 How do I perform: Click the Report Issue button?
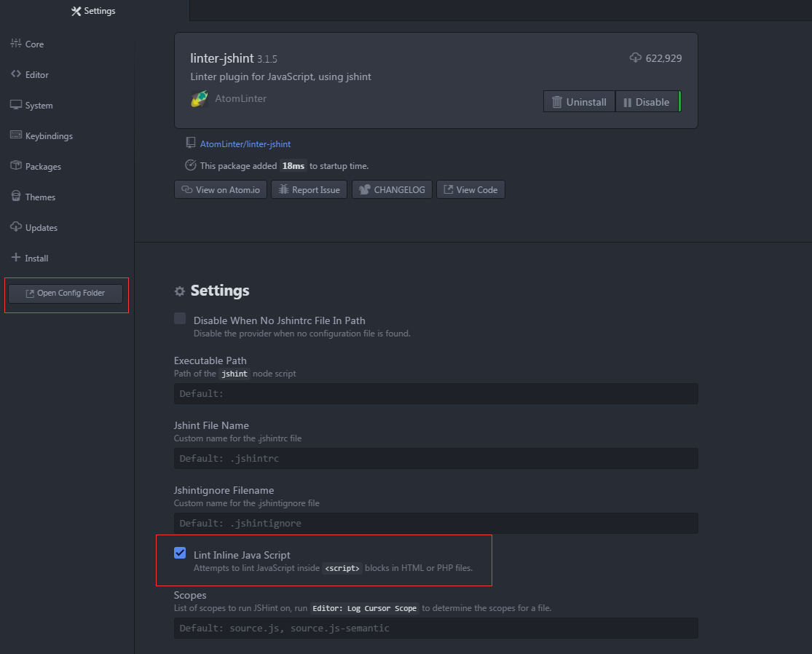point(310,189)
